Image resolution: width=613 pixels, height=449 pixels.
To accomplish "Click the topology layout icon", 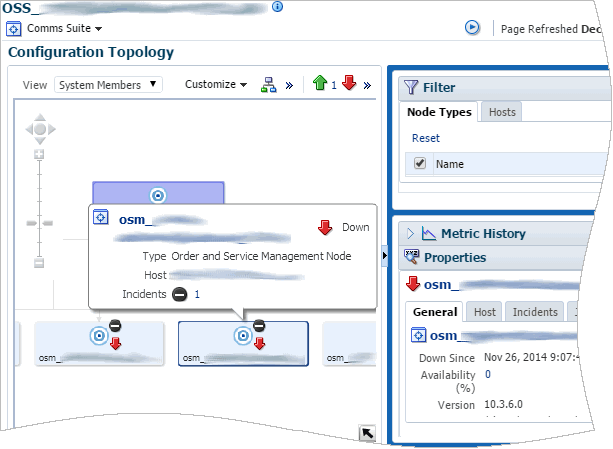I will [x=269, y=84].
